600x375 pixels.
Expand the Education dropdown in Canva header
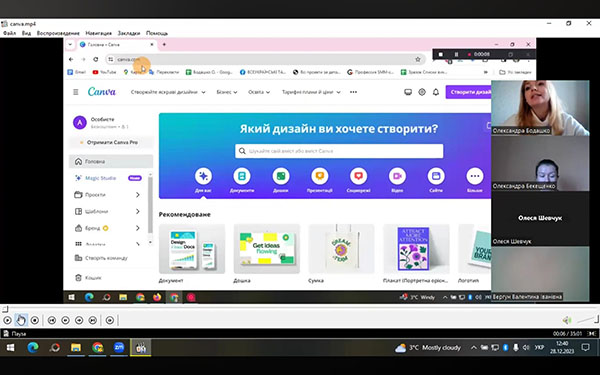259,92
